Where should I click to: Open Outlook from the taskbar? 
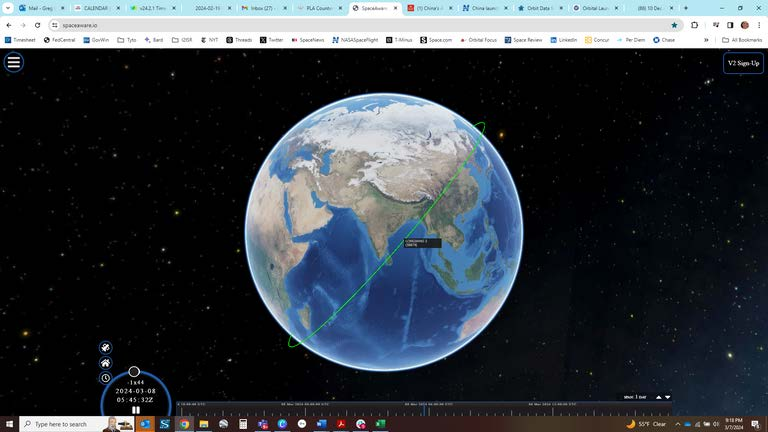145,424
